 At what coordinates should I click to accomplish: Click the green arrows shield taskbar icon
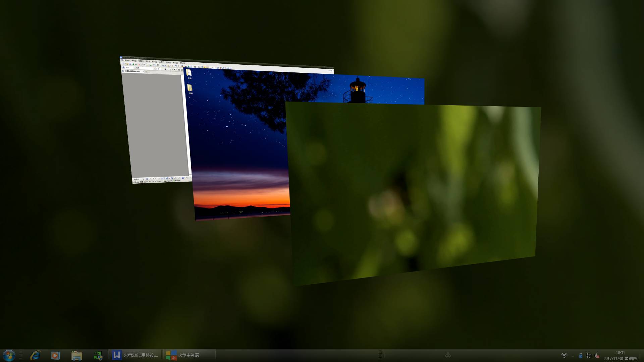(x=98, y=355)
